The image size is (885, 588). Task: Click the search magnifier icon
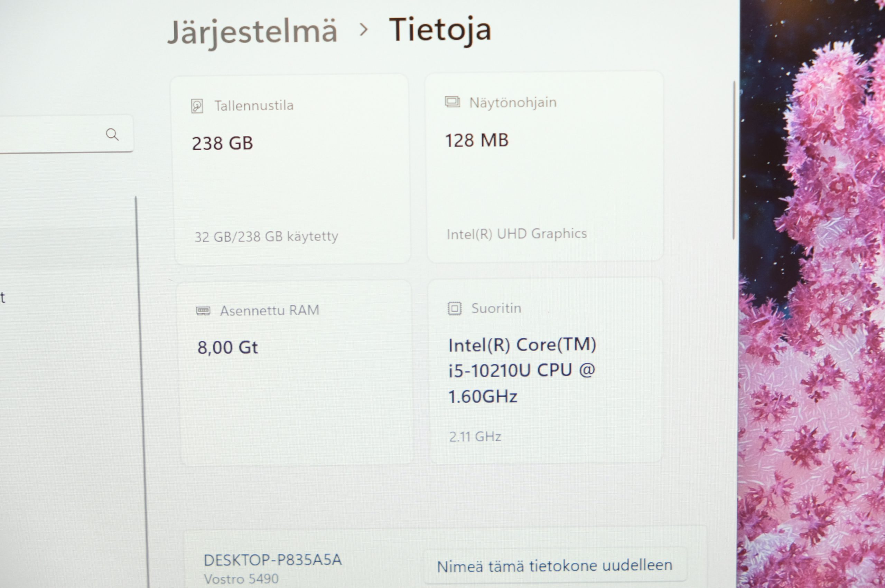pyautogui.click(x=112, y=134)
